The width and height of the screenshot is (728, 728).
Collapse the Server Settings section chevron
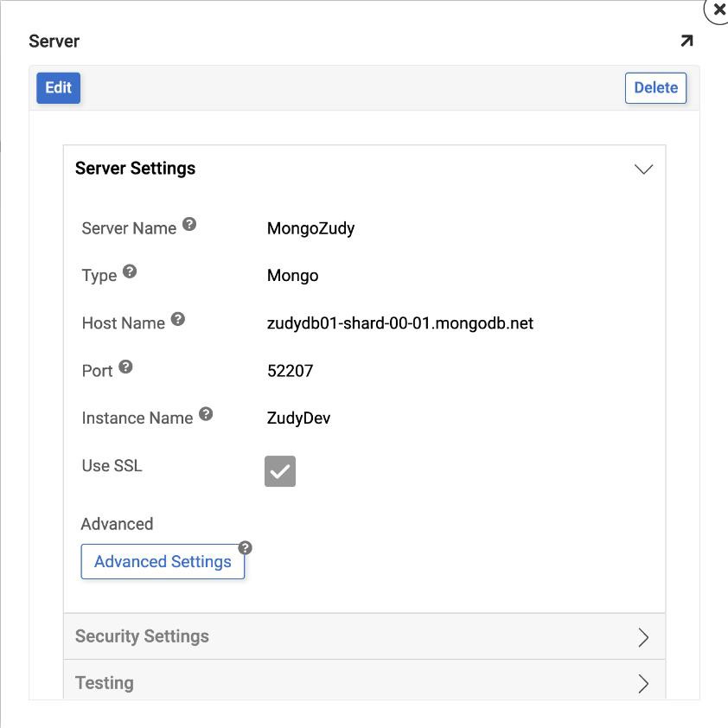coord(643,169)
